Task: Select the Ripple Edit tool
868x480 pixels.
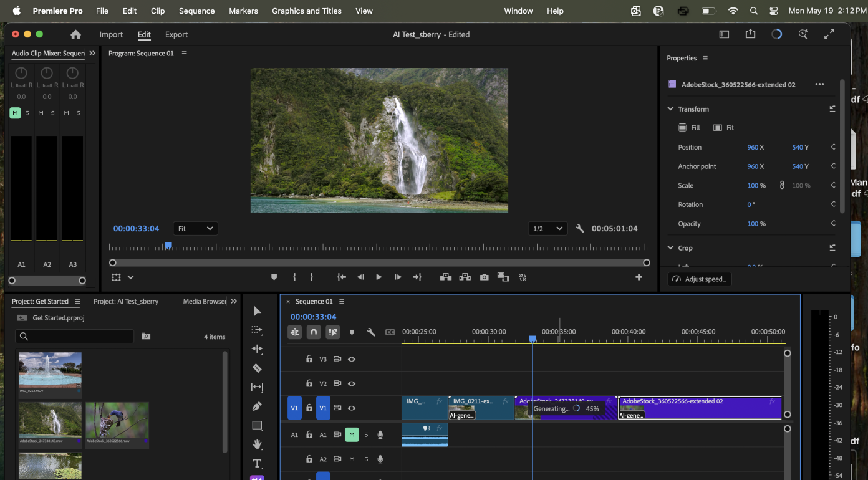Action: point(257,349)
